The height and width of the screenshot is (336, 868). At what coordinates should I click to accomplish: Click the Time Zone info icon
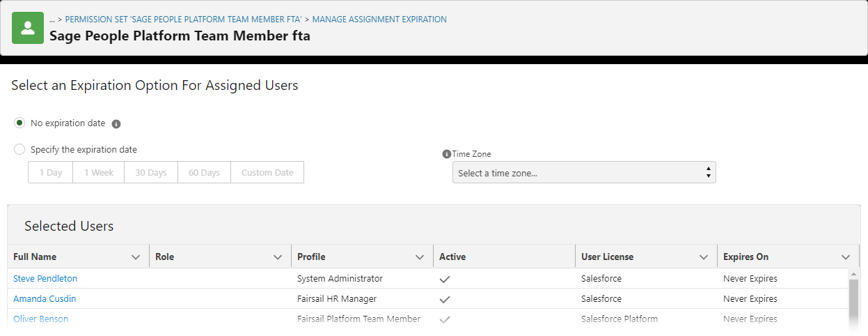[x=446, y=154]
